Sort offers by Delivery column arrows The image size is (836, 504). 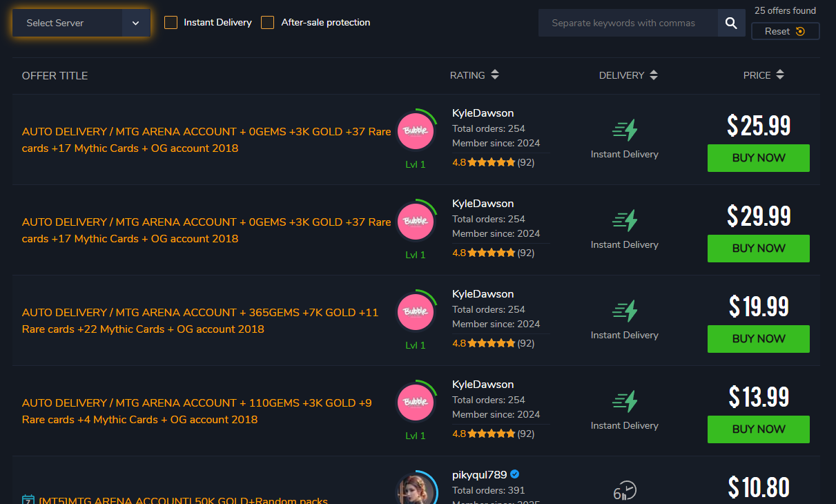[x=654, y=75]
